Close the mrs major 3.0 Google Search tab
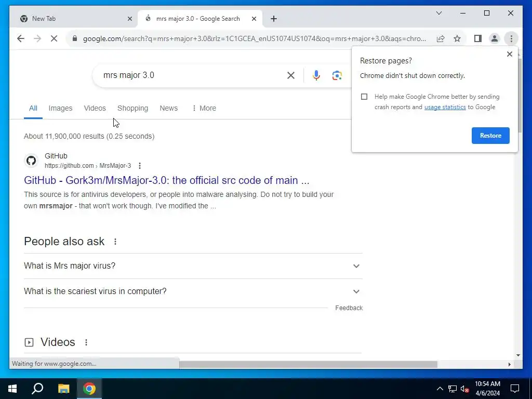The width and height of the screenshot is (532, 399). pyautogui.click(x=254, y=19)
